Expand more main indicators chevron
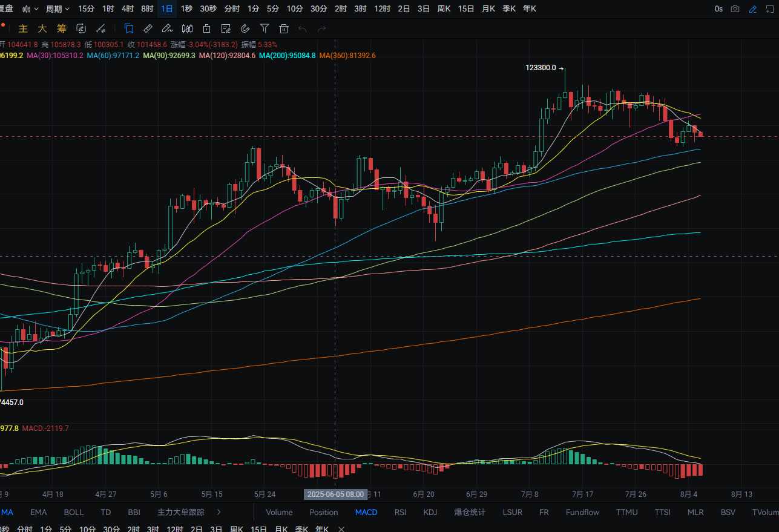The height and width of the screenshot is (532, 779). click(x=219, y=512)
